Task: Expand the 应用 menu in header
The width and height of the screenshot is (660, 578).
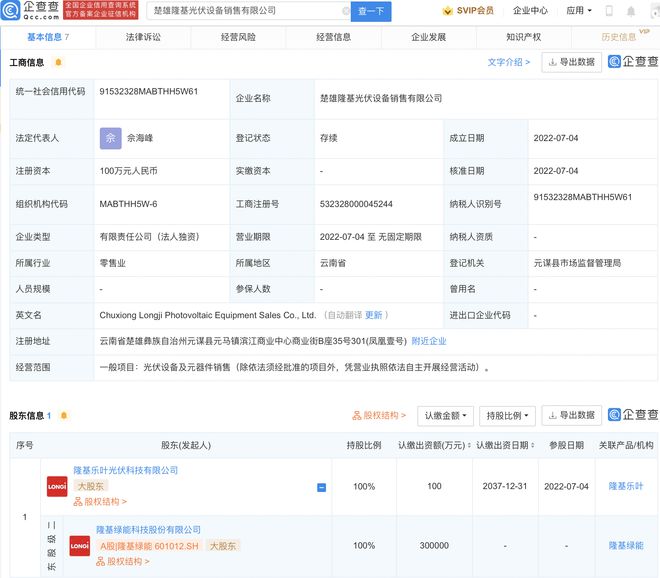Action: (579, 11)
